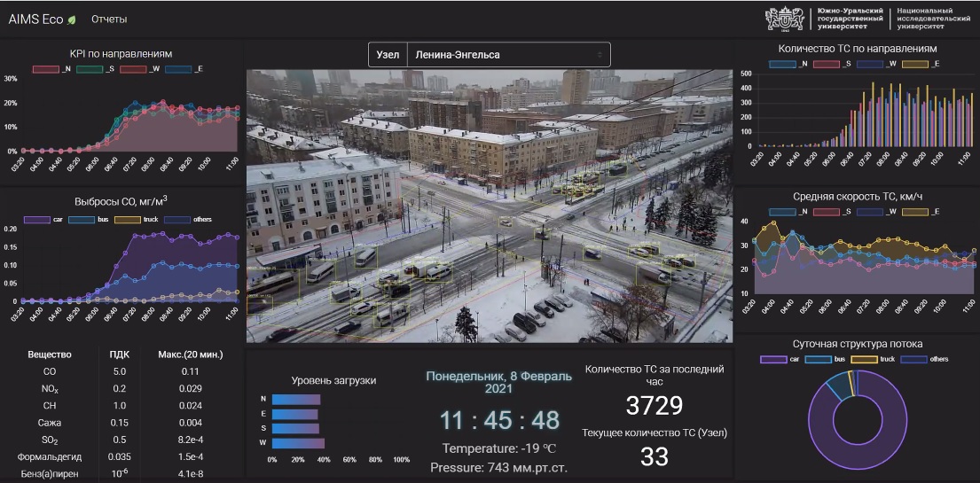Click the green leaf icon beside AIMS Eco
This screenshot has height=483, width=980.
pos(72,19)
